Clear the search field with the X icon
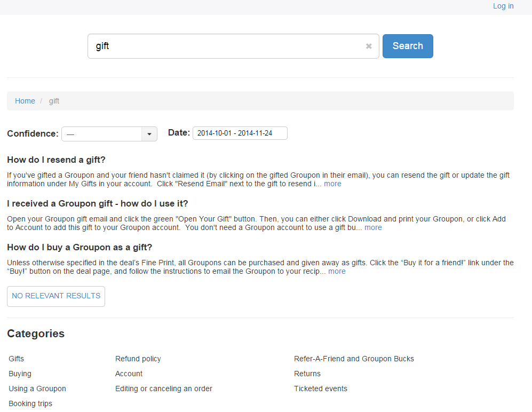Screen dimensions: 532x412 [369, 46]
